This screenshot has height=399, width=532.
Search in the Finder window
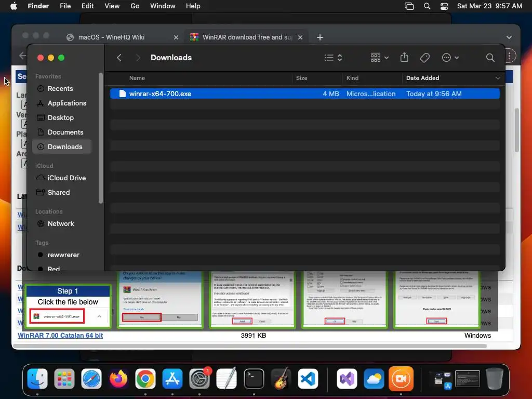[490, 58]
